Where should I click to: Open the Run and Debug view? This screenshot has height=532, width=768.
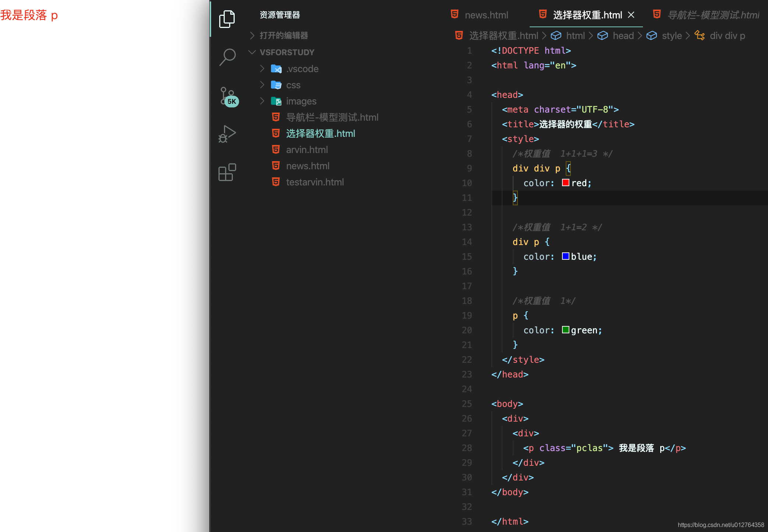[x=227, y=134]
